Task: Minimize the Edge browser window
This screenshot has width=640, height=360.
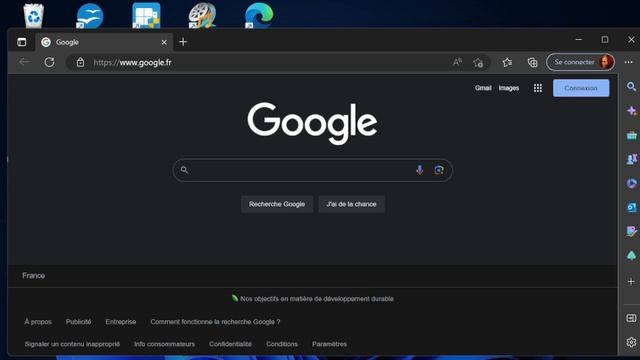Action: pos(579,40)
